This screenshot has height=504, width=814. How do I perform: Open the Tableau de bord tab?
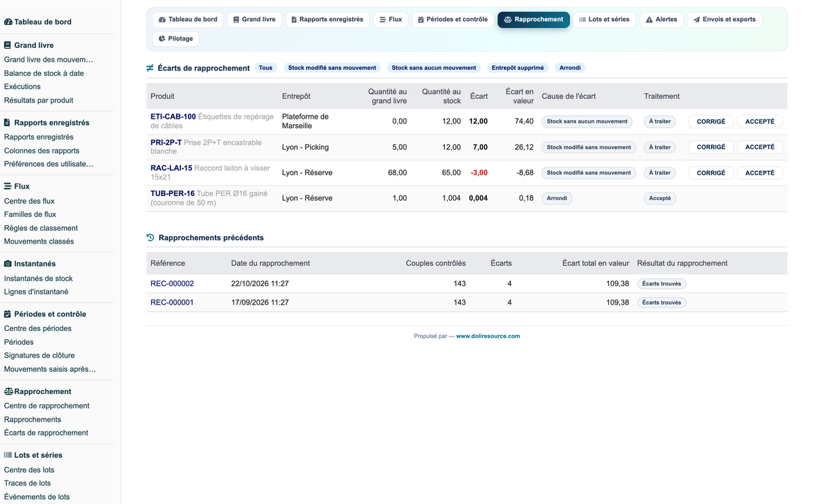tap(188, 20)
